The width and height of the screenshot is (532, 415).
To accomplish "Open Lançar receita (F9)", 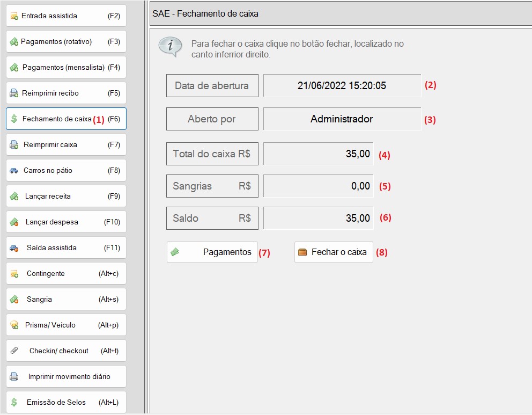I will coord(66,196).
